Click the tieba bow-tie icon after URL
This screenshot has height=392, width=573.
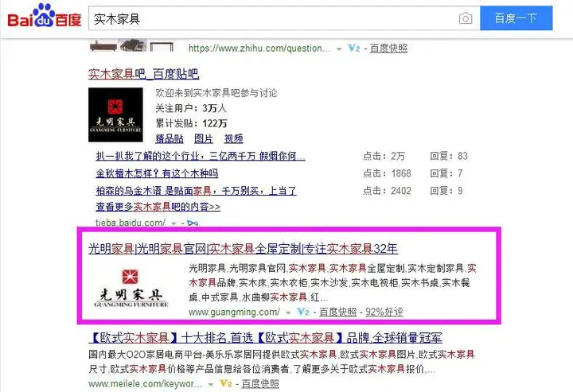(193, 223)
